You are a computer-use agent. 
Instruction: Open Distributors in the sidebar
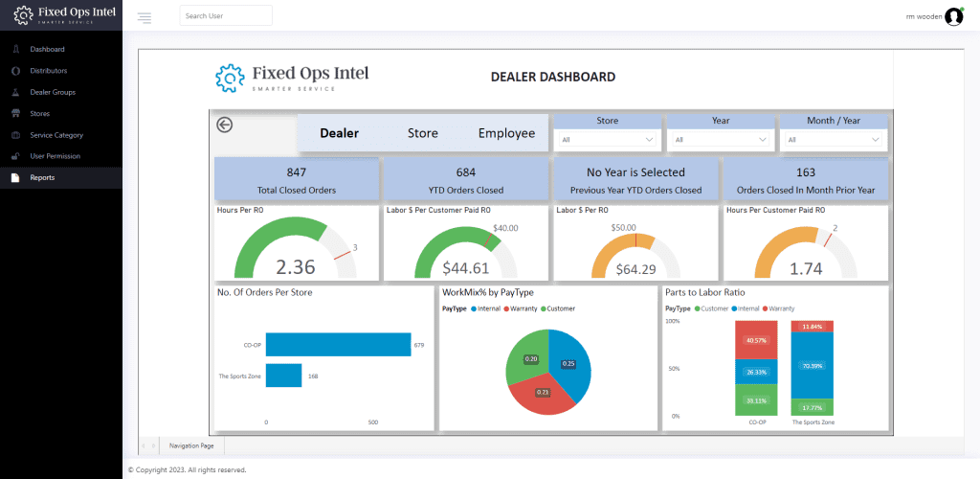click(49, 71)
